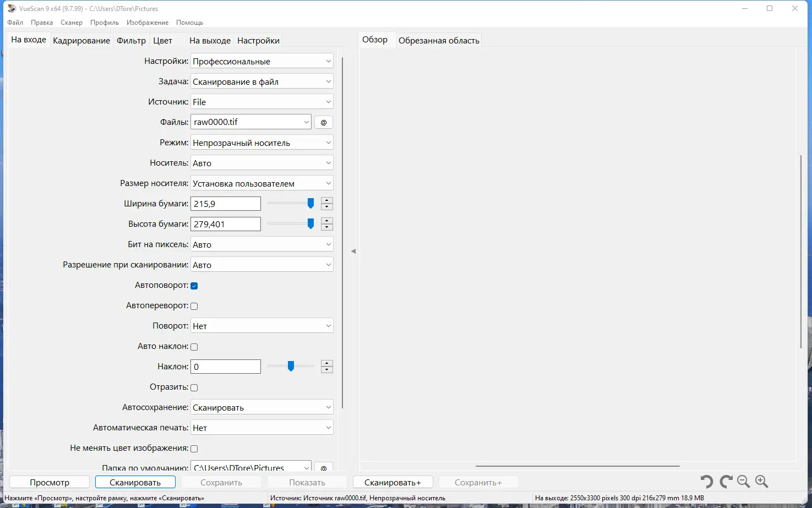812x508 pixels.
Task: Click the Сканировать button
Action: [x=135, y=482]
